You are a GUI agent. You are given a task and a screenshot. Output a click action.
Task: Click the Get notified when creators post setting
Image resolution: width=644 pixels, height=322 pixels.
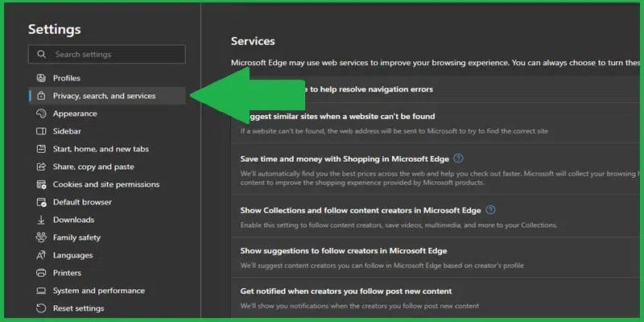coord(346,291)
